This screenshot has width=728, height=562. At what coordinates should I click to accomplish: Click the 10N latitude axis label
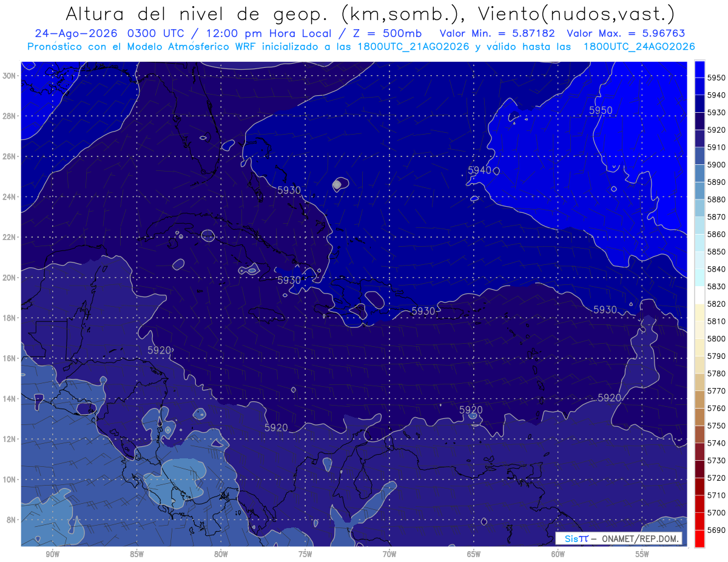(x=9, y=479)
